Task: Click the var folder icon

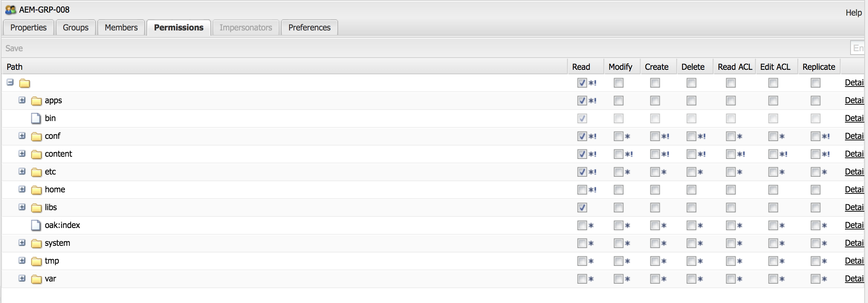Action: point(36,279)
